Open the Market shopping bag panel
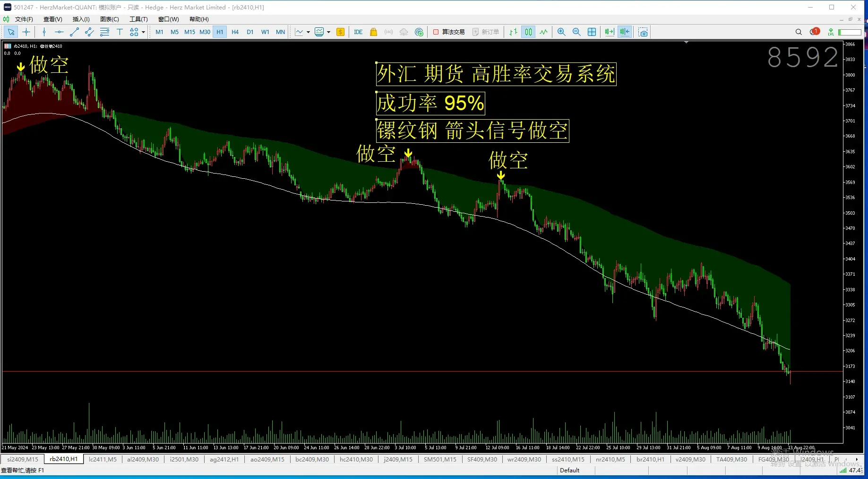Screen dimensions: 868x479 click(x=373, y=32)
